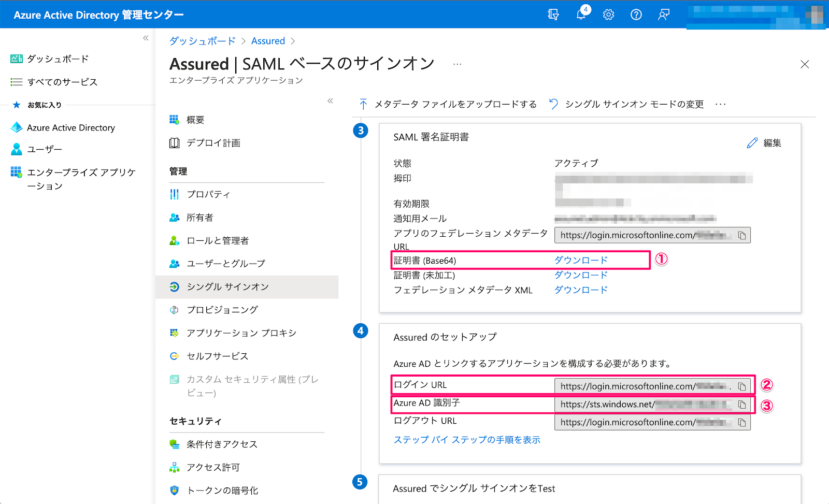Copy the app federation metadata URL
Screen dimensions: 829x504
pyautogui.click(x=742, y=235)
